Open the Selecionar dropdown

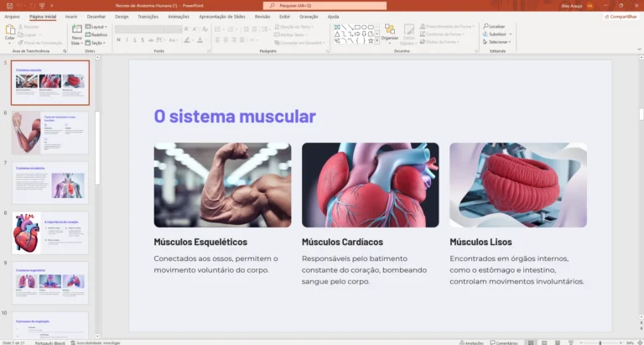497,42
